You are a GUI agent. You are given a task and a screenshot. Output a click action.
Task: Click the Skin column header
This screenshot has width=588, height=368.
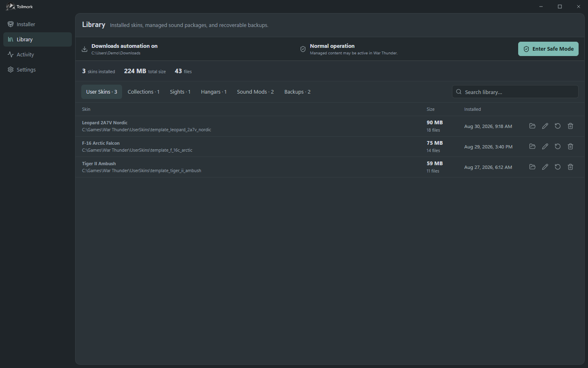point(86,110)
